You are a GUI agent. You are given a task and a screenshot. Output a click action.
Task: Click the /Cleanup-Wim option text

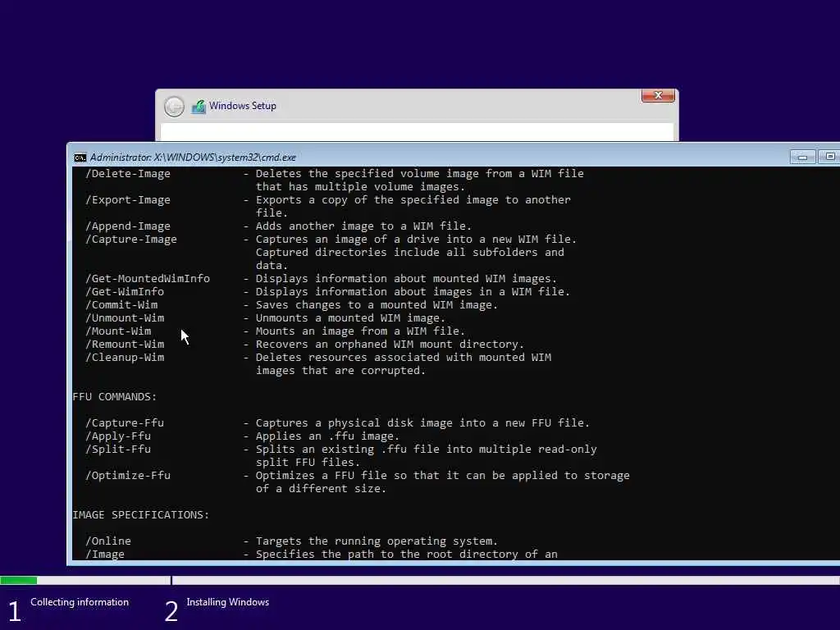pyautogui.click(x=125, y=358)
